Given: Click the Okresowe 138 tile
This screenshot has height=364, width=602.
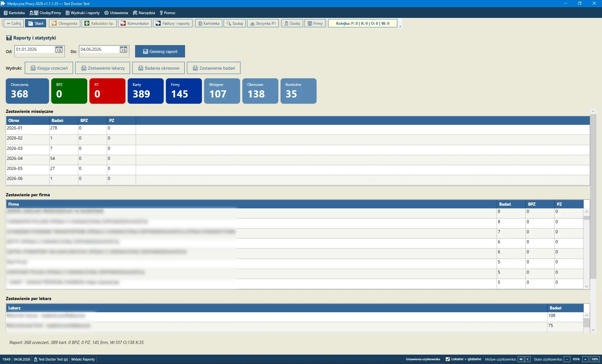Looking at the screenshot, I should (260, 91).
